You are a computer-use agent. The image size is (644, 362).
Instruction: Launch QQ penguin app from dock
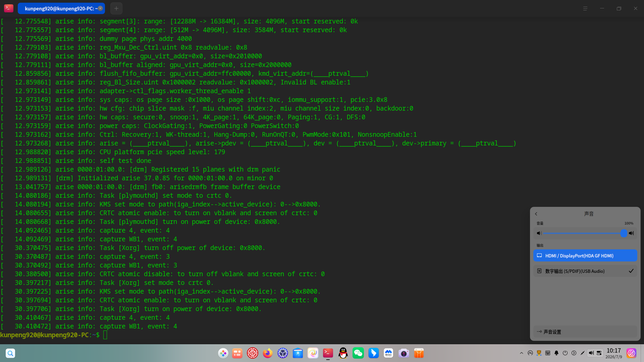coord(343,353)
